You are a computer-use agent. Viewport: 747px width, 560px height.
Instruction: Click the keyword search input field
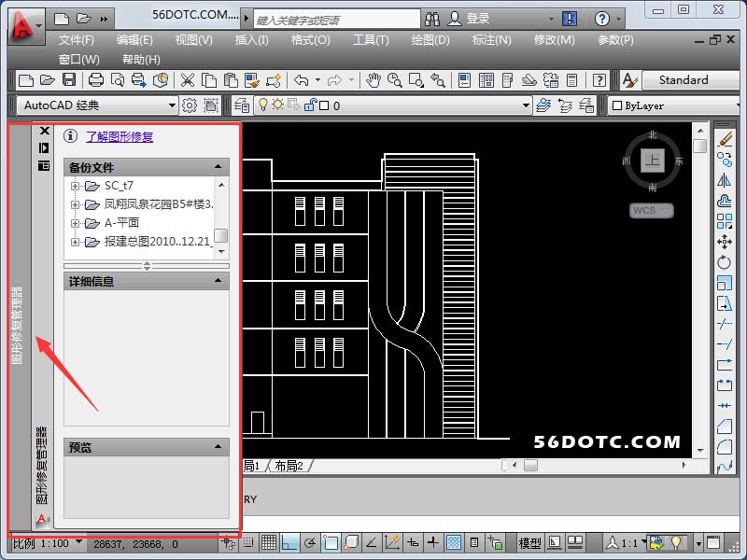[x=331, y=19]
